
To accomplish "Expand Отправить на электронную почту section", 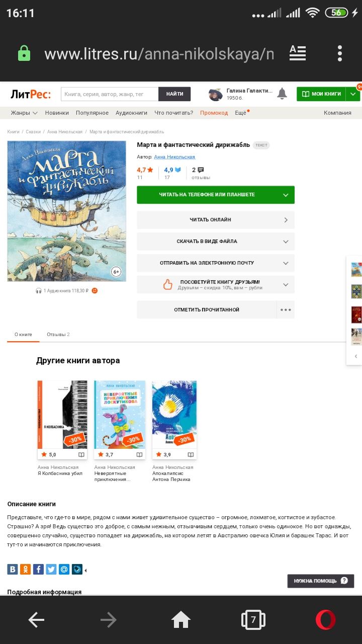I will (216, 263).
